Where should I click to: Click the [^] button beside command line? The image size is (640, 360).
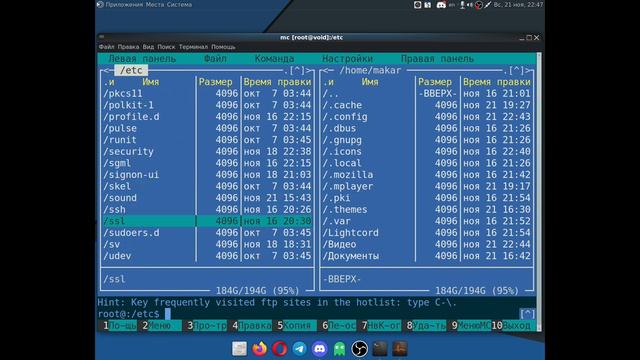(527, 313)
